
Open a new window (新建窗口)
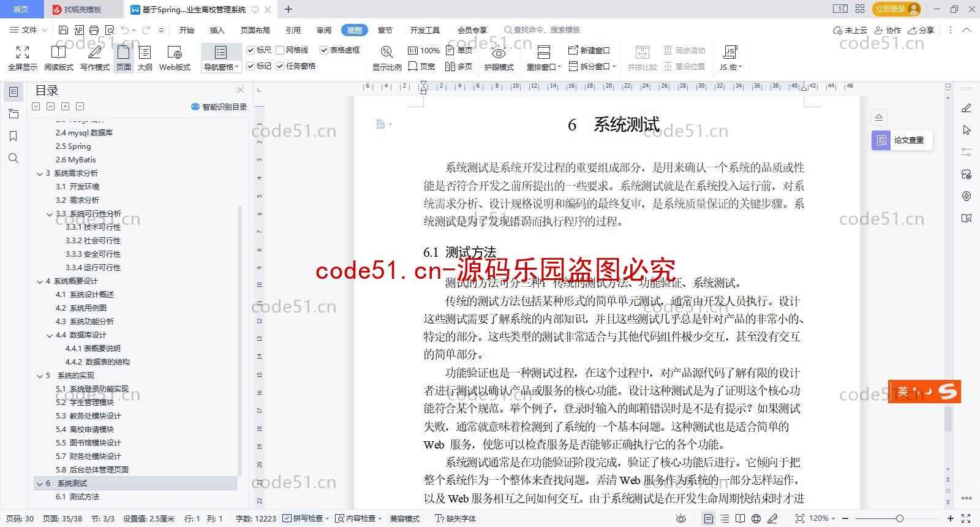coord(589,50)
